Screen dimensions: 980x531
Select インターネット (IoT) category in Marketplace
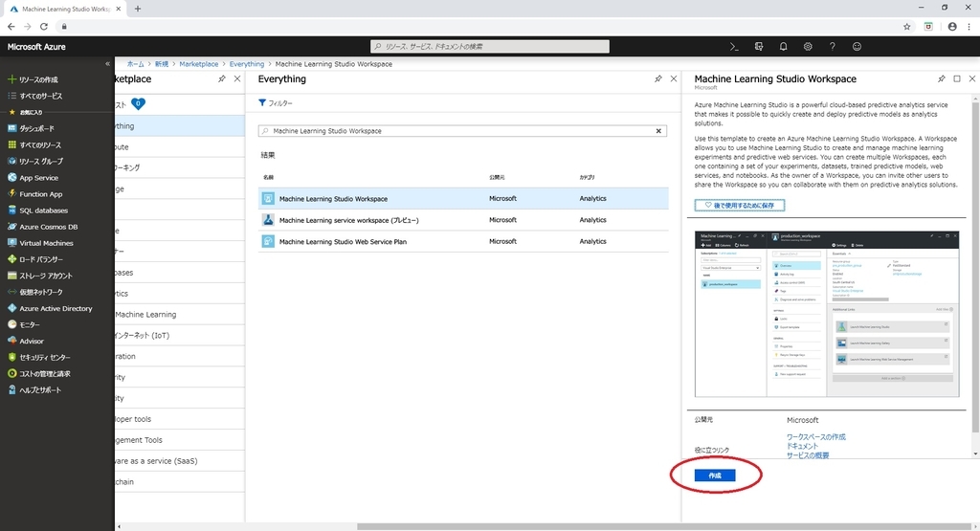pos(179,336)
